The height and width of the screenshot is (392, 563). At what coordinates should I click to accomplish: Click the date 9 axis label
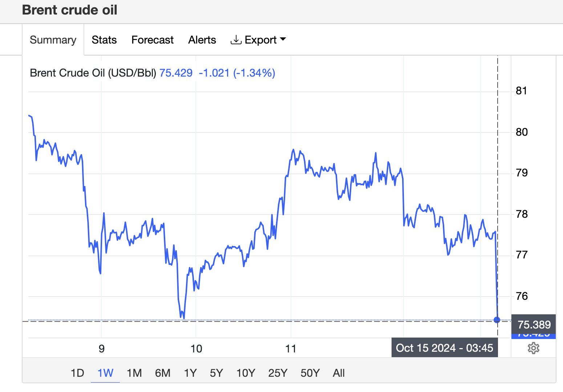pos(102,348)
